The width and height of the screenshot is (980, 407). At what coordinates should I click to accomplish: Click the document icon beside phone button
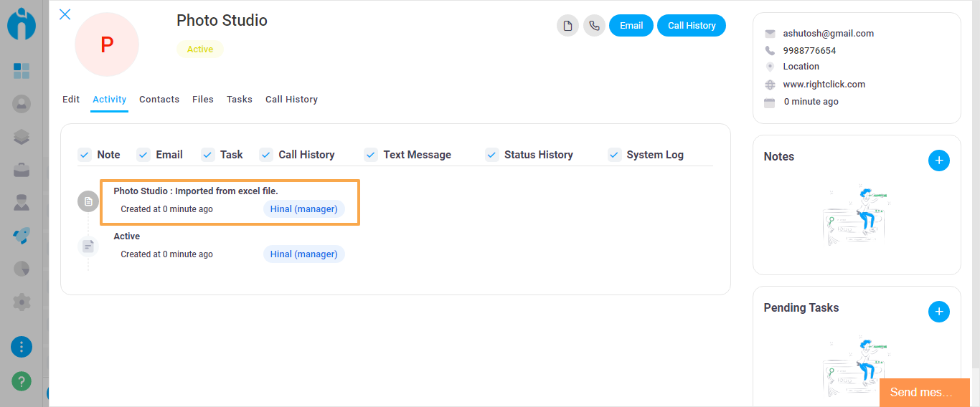click(567, 26)
